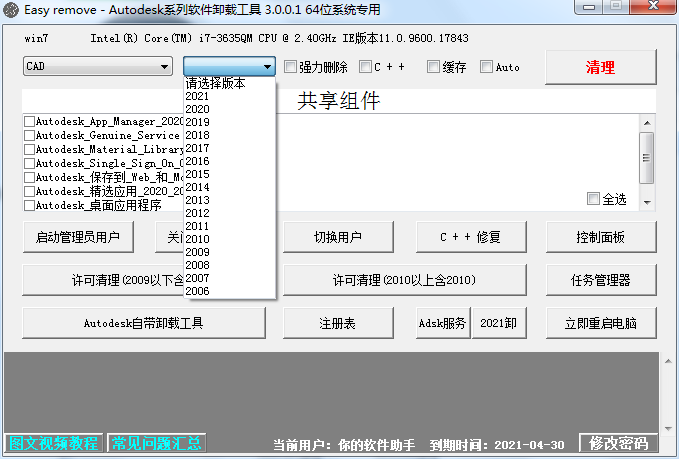Select version 2006 from the list
The height and width of the screenshot is (459, 679).
point(230,291)
